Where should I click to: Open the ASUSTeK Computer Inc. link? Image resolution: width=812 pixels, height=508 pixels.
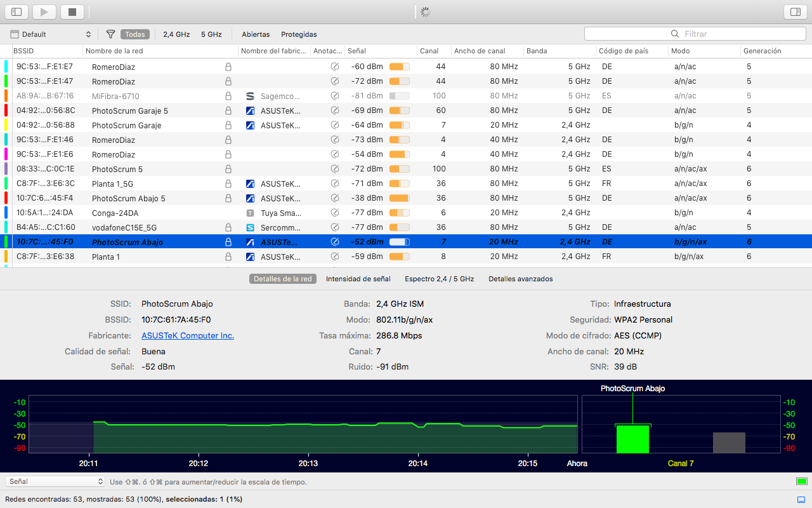click(188, 335)
